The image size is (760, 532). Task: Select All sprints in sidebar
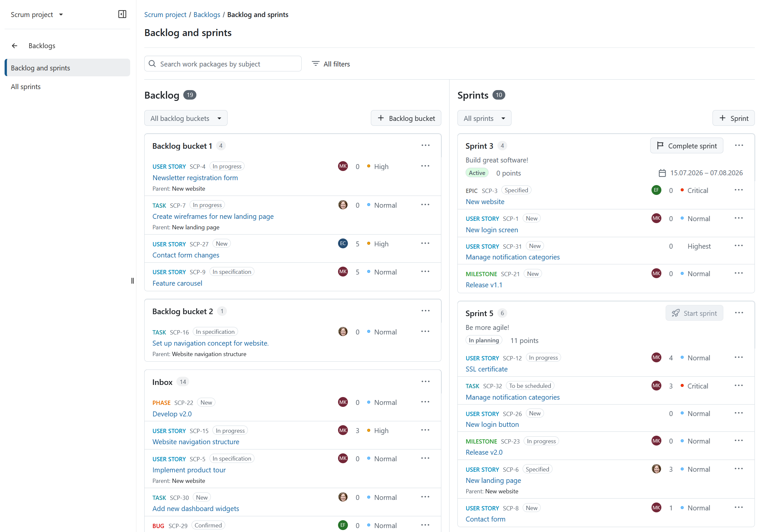pos(26,86)
